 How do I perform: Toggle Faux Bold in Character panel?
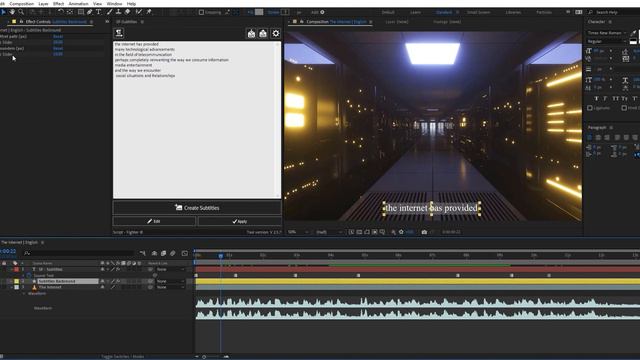[596, 98]
